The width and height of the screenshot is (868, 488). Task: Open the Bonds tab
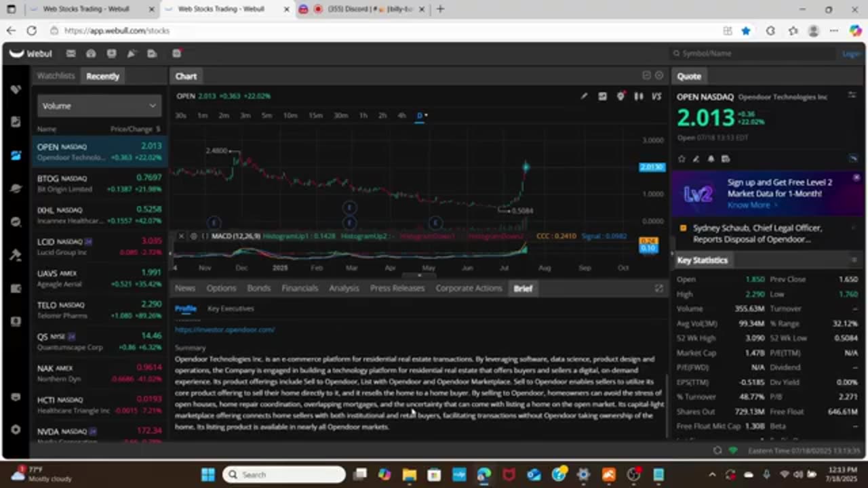click(258, 288)
